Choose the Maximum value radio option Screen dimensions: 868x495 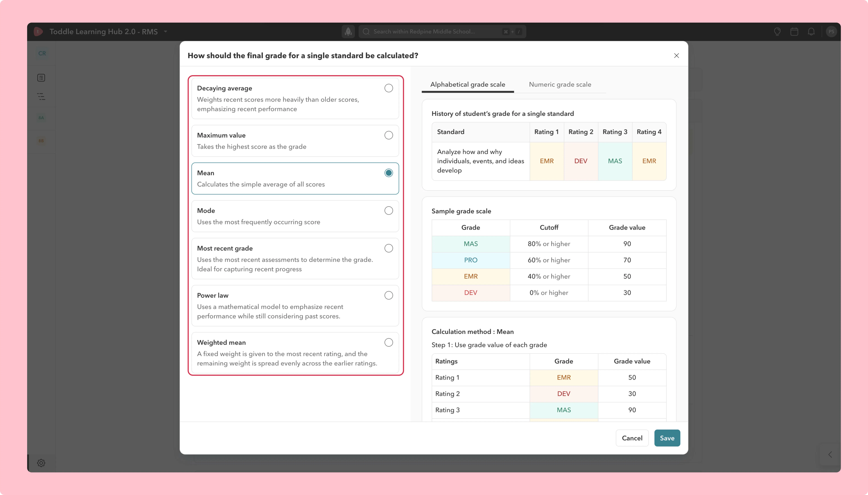tap(389, 135)
